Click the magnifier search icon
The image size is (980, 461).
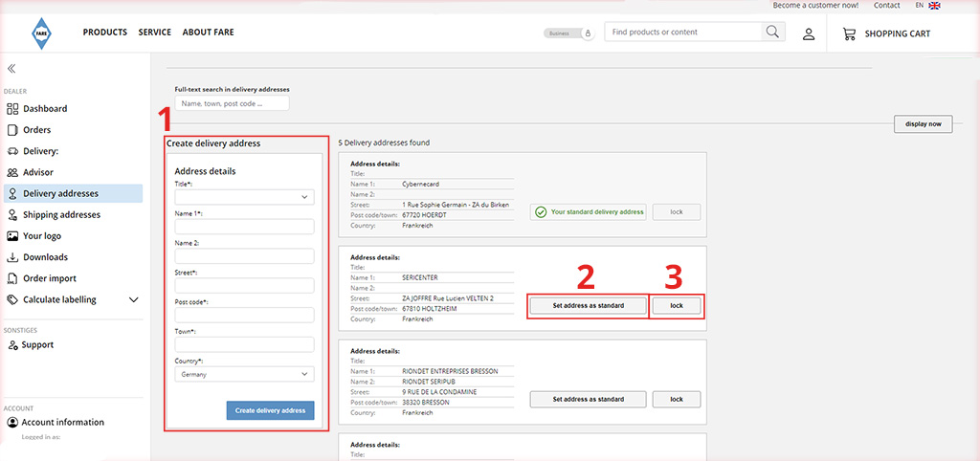[773, 32]
